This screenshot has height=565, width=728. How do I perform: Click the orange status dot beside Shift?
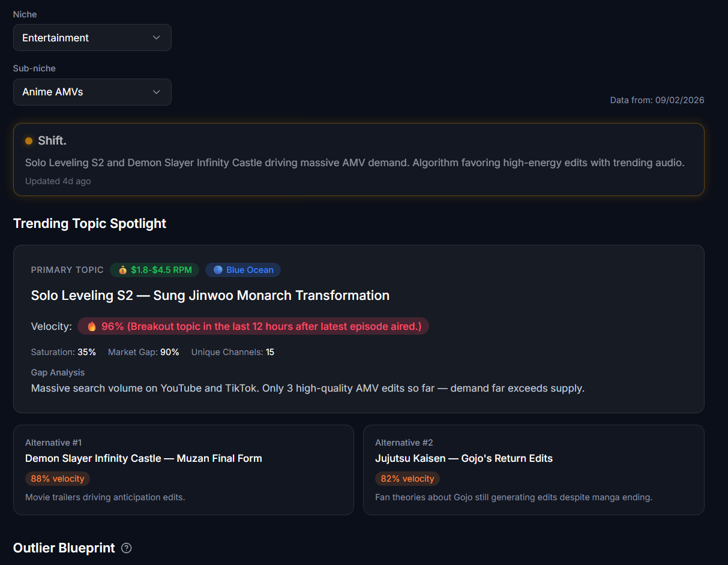click(x=29, y=141)
